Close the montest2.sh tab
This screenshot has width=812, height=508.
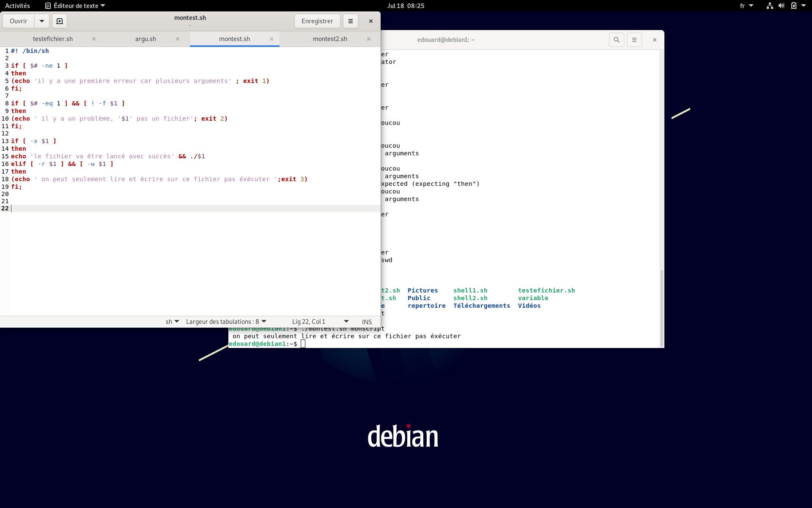(369, 39)
